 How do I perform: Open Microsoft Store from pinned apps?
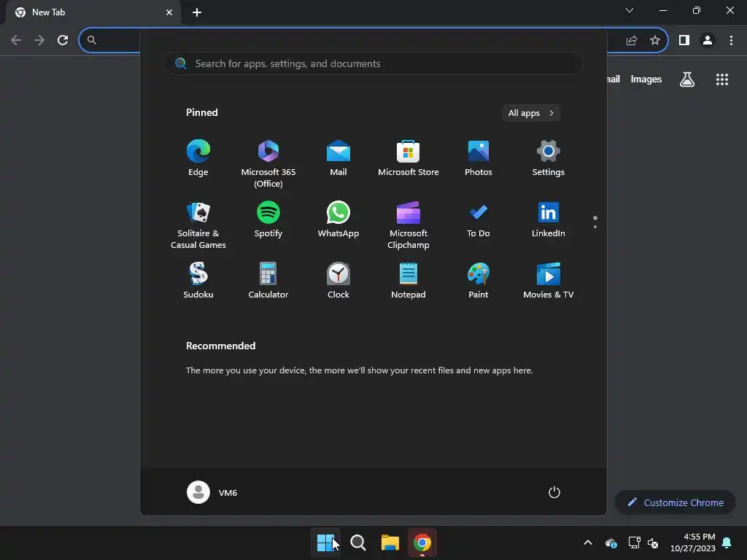tap(409, 158)
